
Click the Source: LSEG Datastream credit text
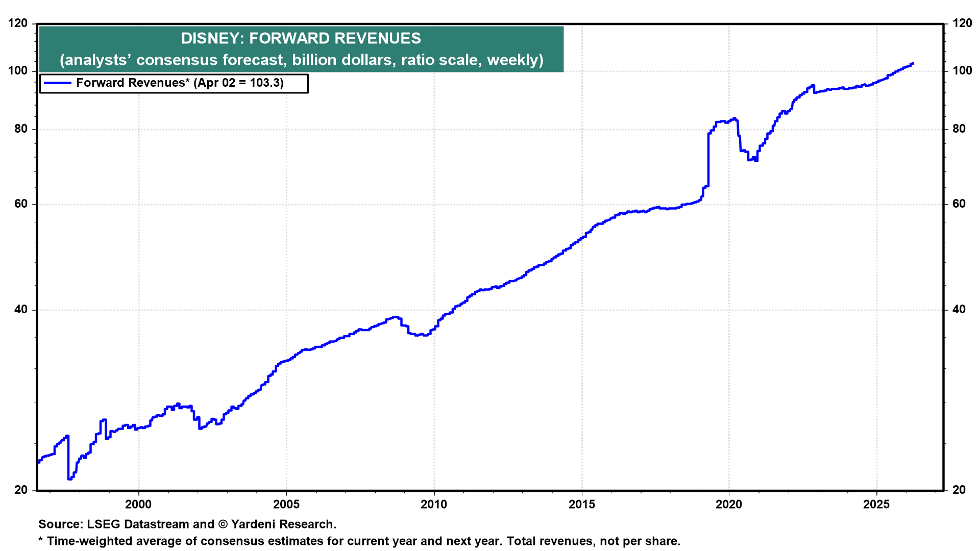187,524
